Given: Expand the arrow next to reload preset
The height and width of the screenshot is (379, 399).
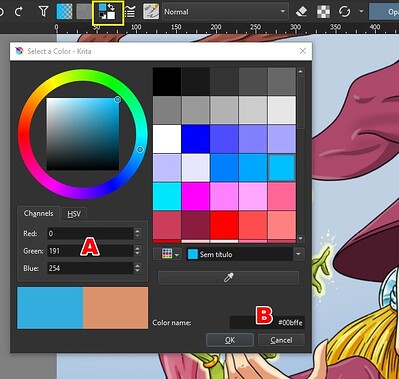Looking at the screenshot, I should [361, 11].
